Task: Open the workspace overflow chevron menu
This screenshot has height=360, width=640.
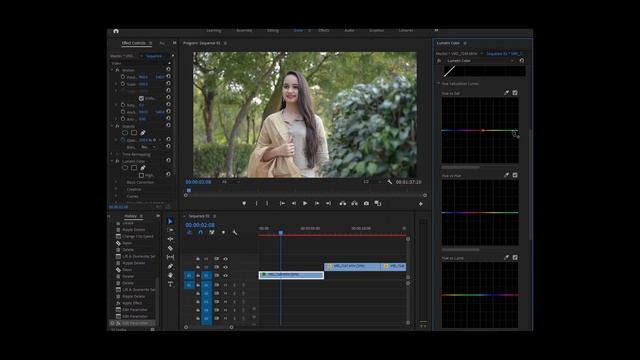Action: pyautogui.click(x=436, y=30)
